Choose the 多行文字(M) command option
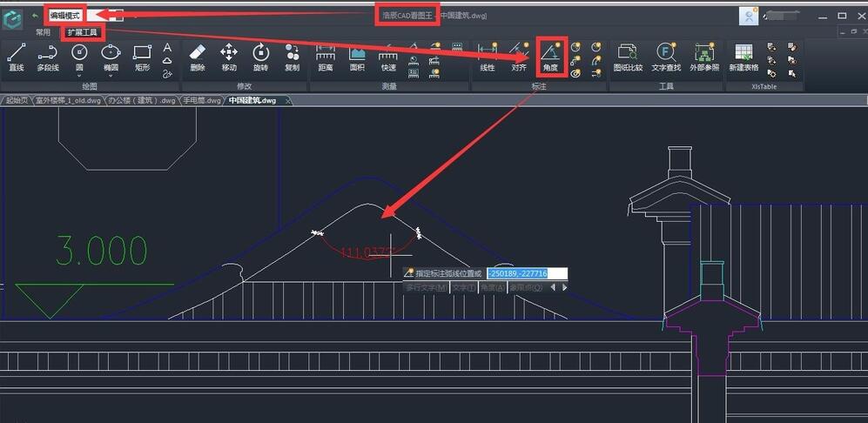 coord(426,287)
